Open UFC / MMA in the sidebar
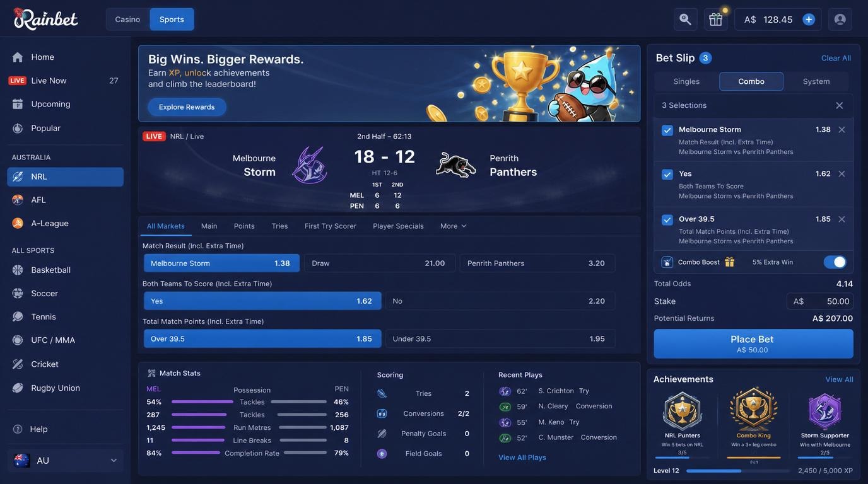The image size is (868, 484). coord(66,340)
